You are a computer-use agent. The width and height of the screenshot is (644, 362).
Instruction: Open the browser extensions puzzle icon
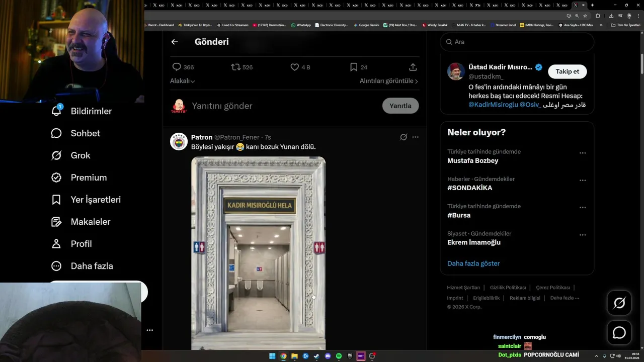tap(598, 16)
